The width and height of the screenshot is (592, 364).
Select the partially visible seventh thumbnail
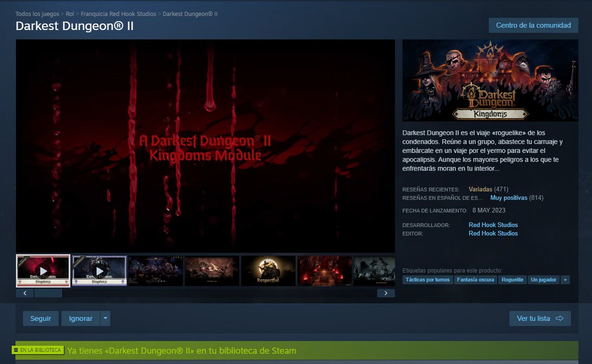(374, 271)
